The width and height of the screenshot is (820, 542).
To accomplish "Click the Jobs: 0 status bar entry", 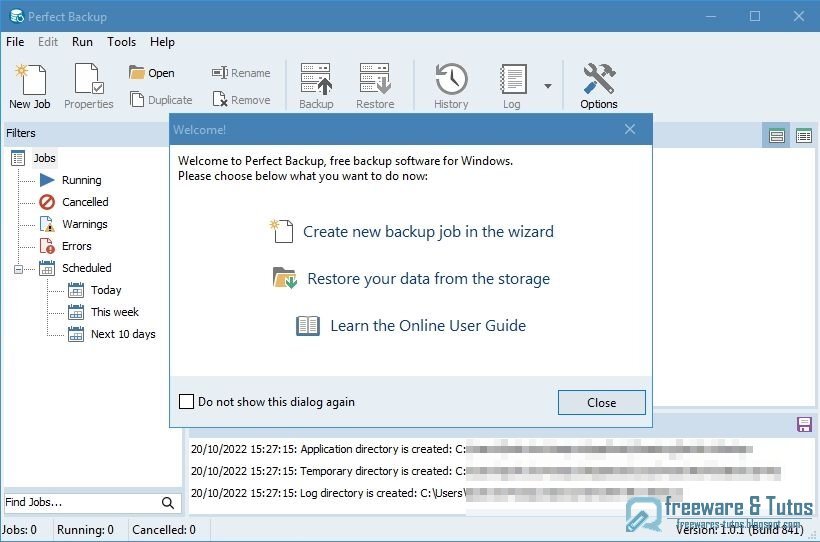I will point(19,530).
